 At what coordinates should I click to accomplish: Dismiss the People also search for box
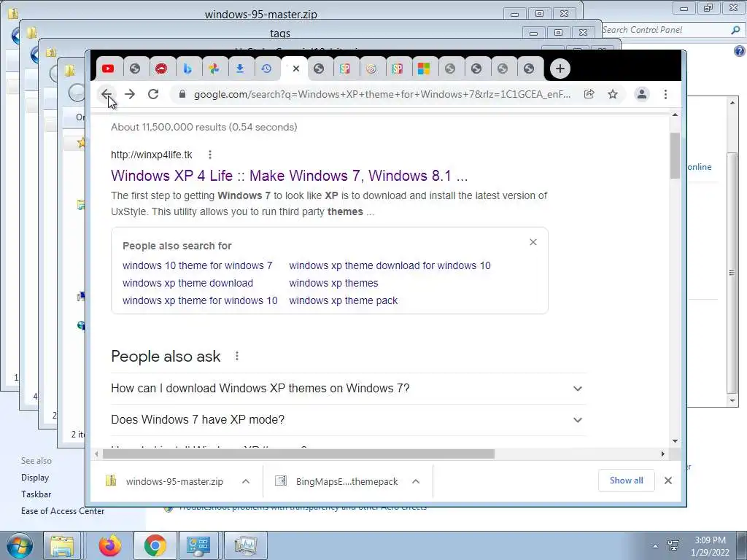[533, 242]
